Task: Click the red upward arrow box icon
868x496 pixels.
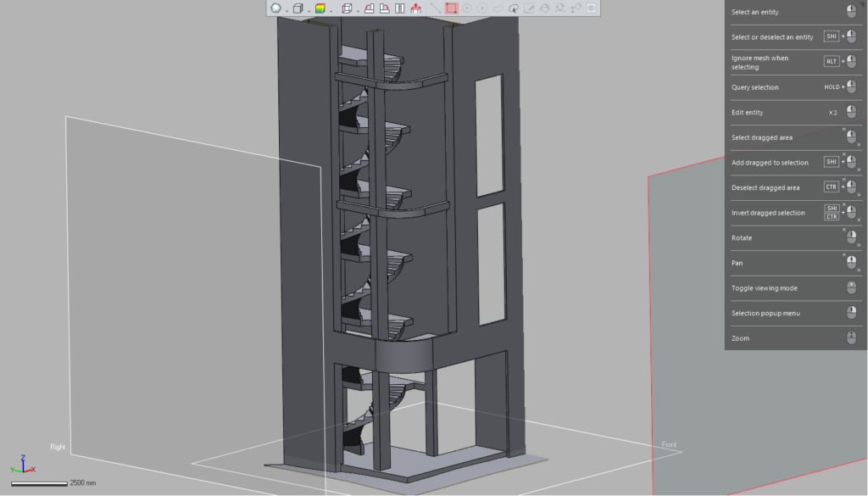Action: tap(415, 8)
